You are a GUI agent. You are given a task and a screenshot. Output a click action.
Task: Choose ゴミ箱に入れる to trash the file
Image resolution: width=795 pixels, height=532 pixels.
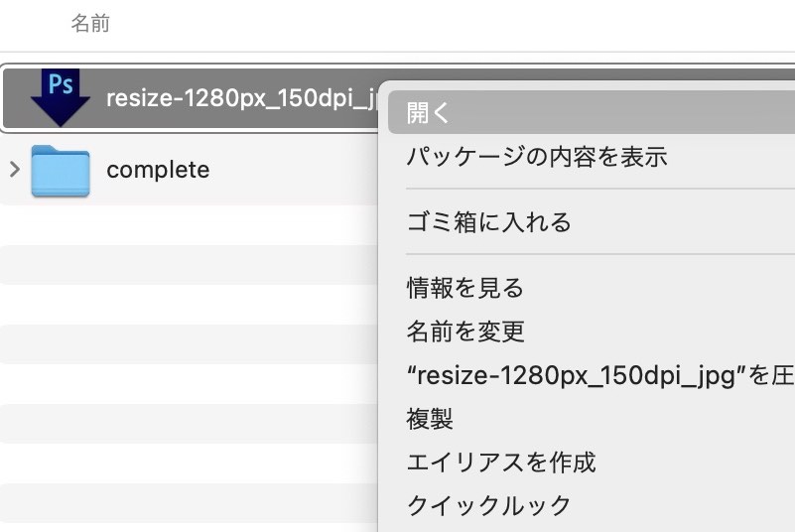click(489, 222)
